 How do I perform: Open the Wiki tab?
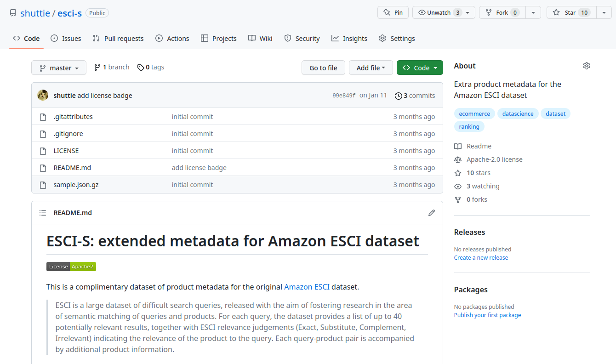(x=260, y=38)
